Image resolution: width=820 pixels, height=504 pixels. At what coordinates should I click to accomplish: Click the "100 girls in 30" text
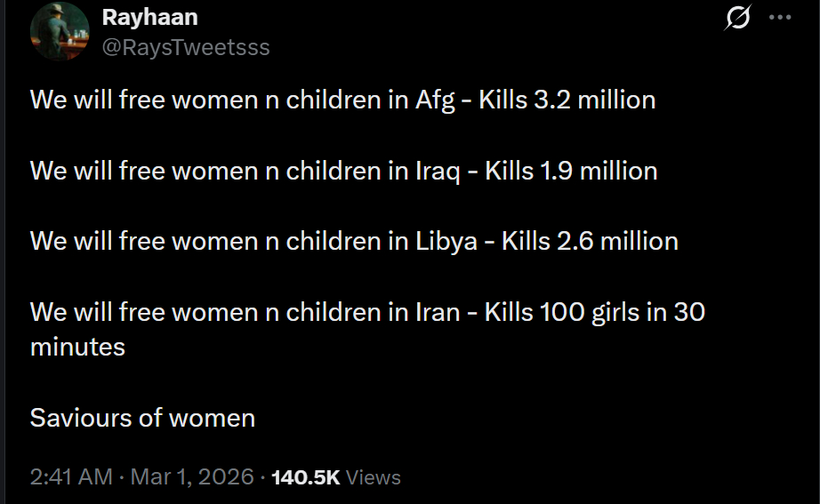[620, 312]
